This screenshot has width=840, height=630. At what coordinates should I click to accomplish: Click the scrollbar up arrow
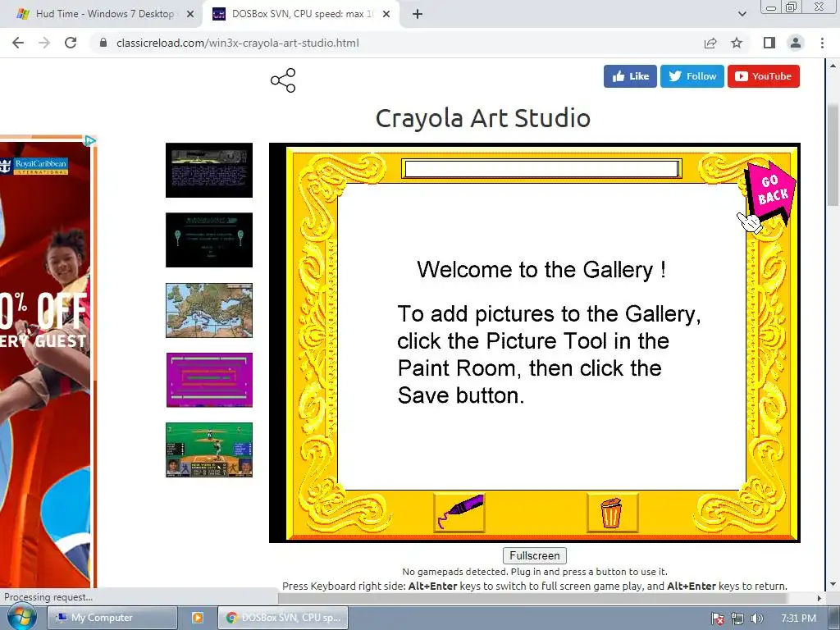(833, 66)
